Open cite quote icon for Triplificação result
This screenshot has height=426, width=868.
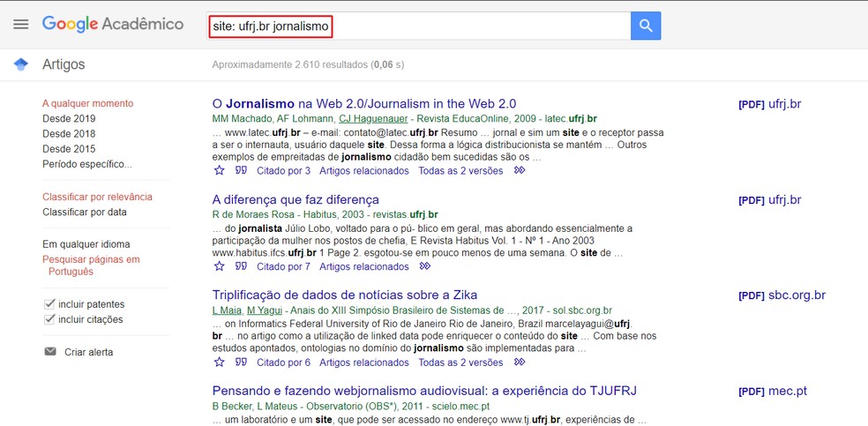coord(241,362)
